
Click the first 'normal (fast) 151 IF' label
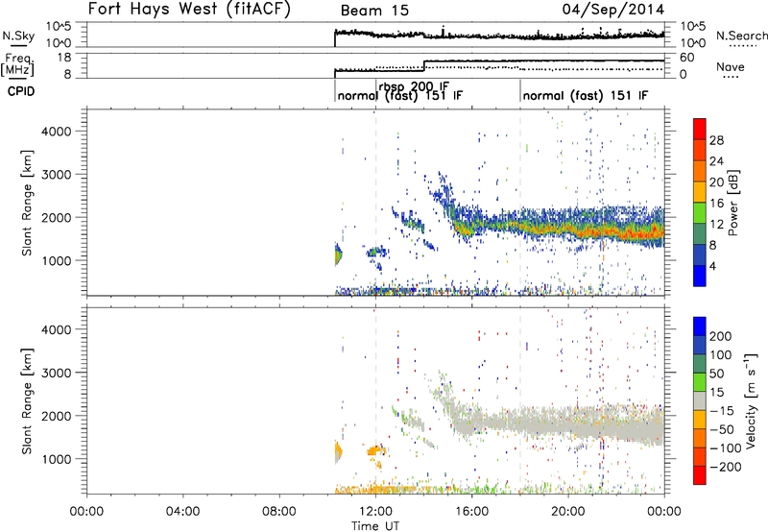click(x=399, y=95)
